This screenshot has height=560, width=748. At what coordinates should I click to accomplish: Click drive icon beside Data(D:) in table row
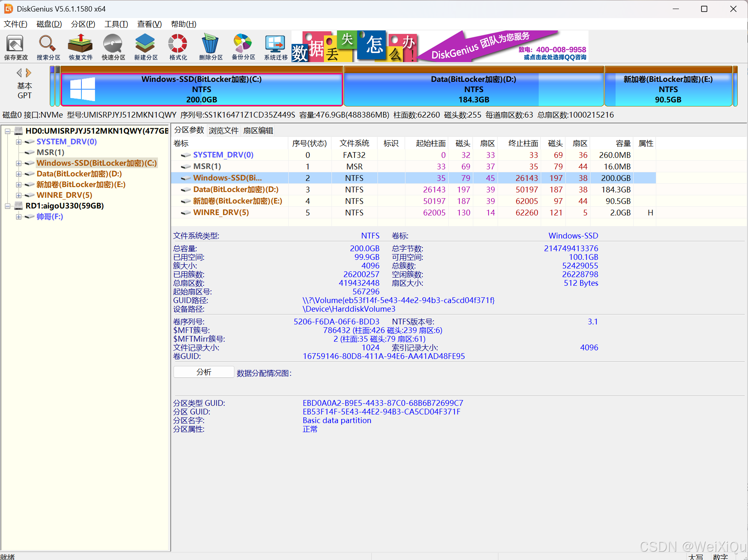pyautogui.click(x=186, y=190)
